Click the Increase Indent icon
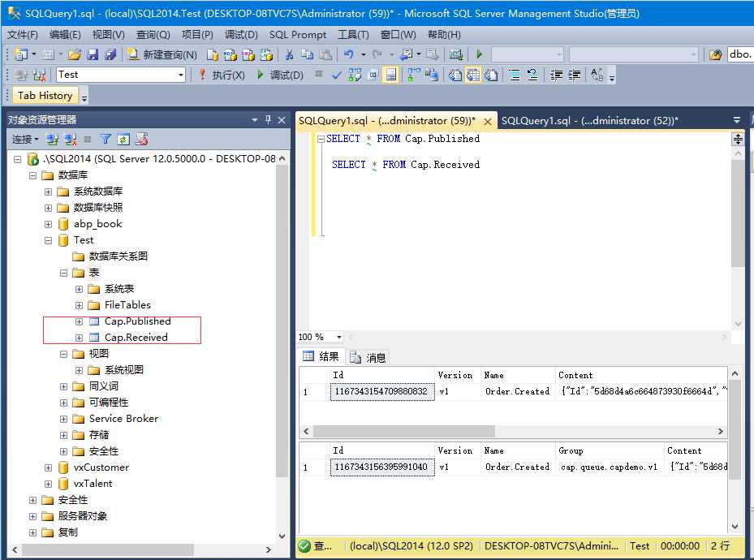 point(574,75)
